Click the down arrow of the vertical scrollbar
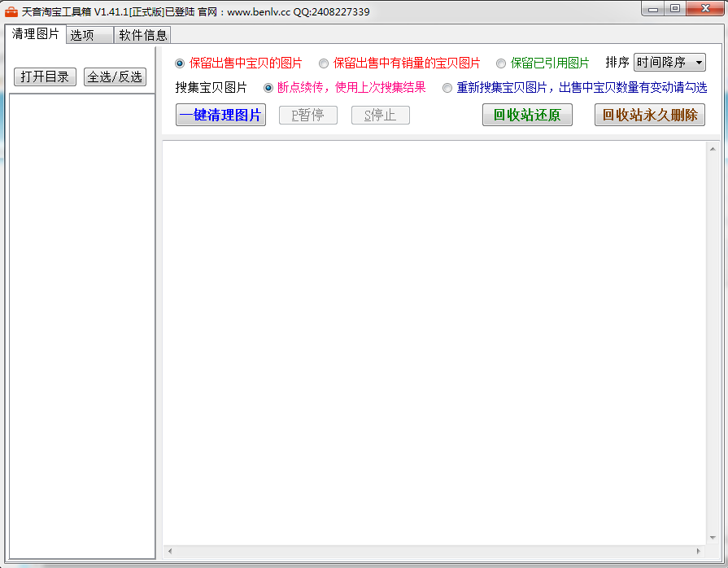This screenshot has width=728, height=568. pos(713,538)
